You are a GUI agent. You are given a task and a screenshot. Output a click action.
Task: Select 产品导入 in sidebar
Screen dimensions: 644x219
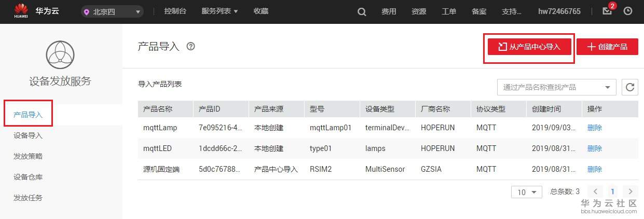28,115
